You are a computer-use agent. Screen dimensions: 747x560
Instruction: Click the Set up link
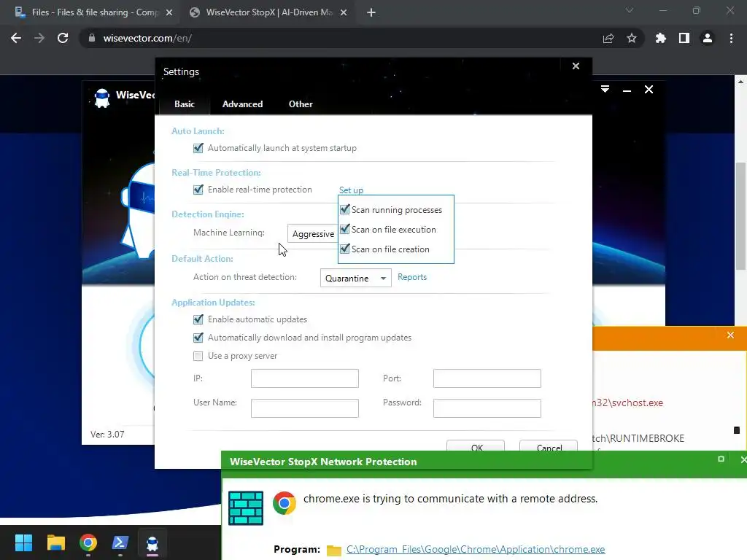pos(351,190)
